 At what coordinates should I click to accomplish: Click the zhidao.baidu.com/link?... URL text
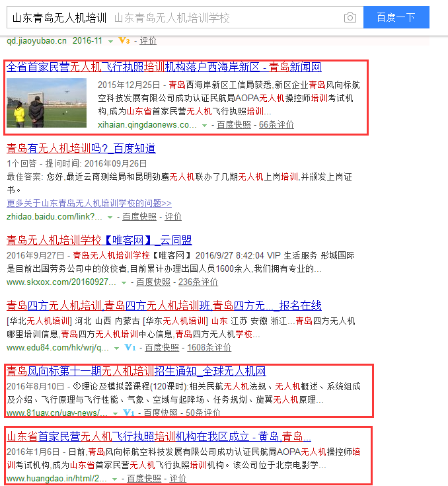pos(55,217)
